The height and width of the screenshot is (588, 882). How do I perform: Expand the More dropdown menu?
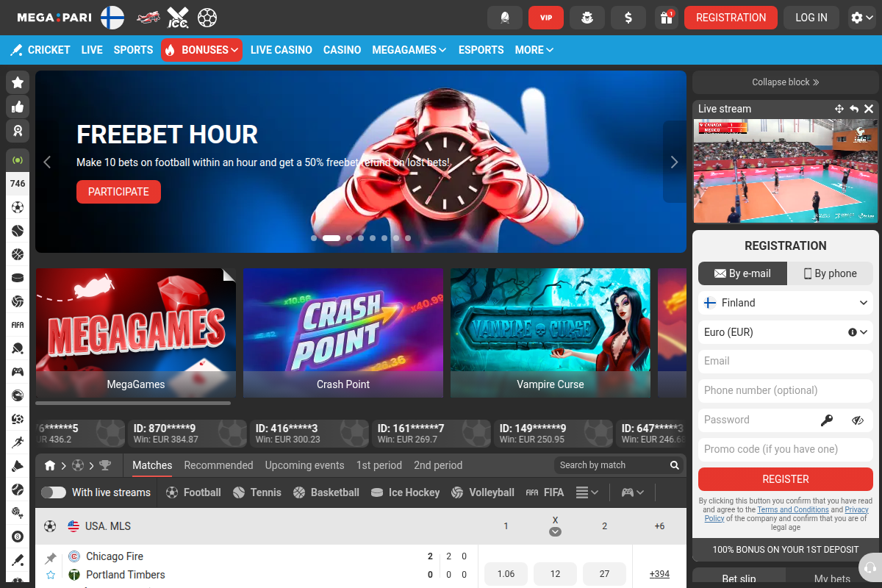pos(534,50)
